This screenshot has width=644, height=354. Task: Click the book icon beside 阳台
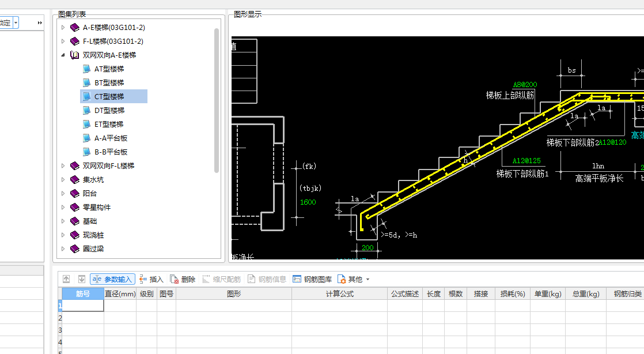[75, 193]
